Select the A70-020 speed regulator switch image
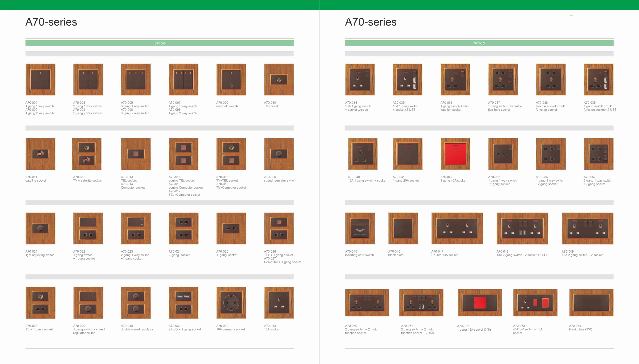This screenshot has height=364, width=639. pos(279,154)
